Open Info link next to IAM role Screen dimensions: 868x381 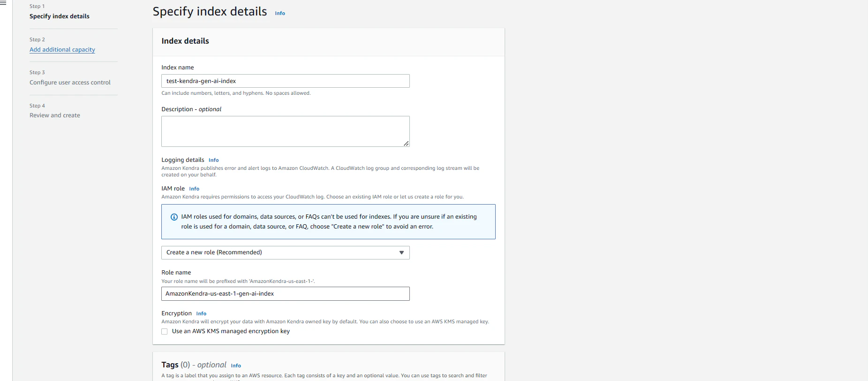(194, 189)
